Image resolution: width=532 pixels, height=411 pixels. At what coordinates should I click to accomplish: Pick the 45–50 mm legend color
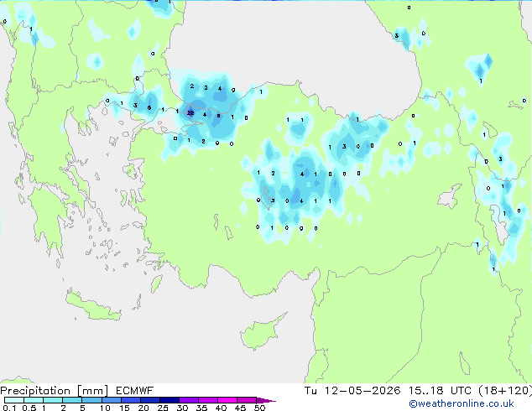tap(247, 400)
